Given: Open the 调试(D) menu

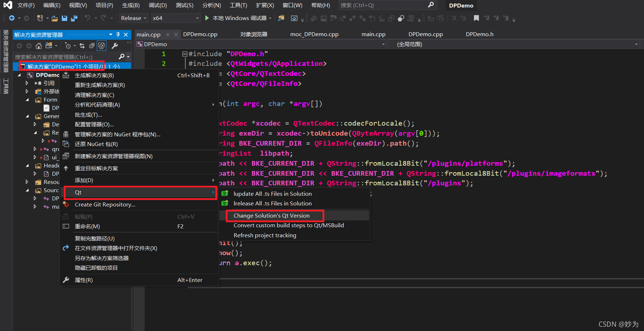Looking at the screenshot, I should [158, 5].
